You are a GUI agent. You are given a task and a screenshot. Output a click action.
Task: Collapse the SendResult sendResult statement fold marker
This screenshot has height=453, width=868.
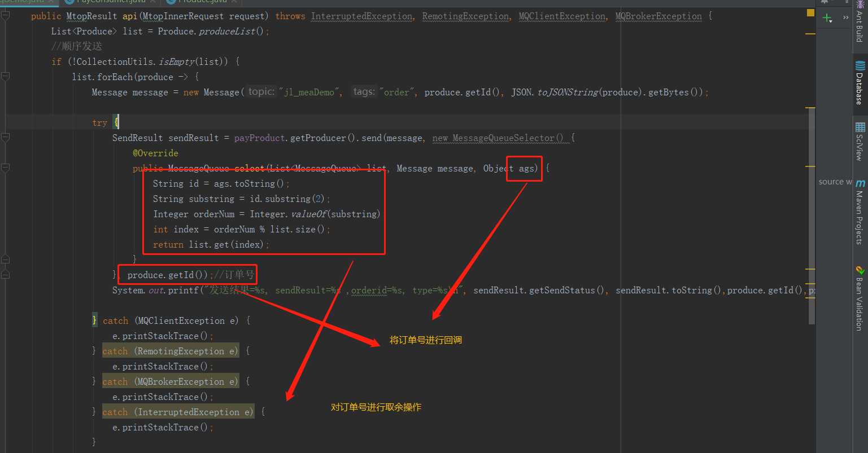(5, 138)
